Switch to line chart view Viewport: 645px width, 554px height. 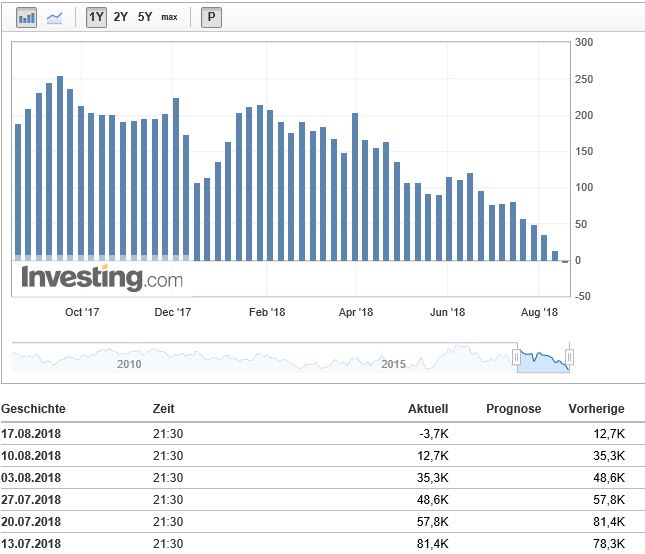tap(54, 17)
